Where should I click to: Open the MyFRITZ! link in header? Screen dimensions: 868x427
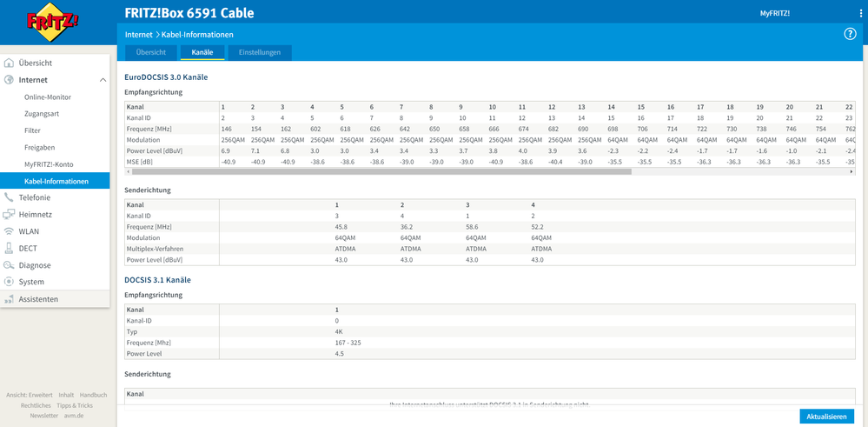click(x=774, y=13)
